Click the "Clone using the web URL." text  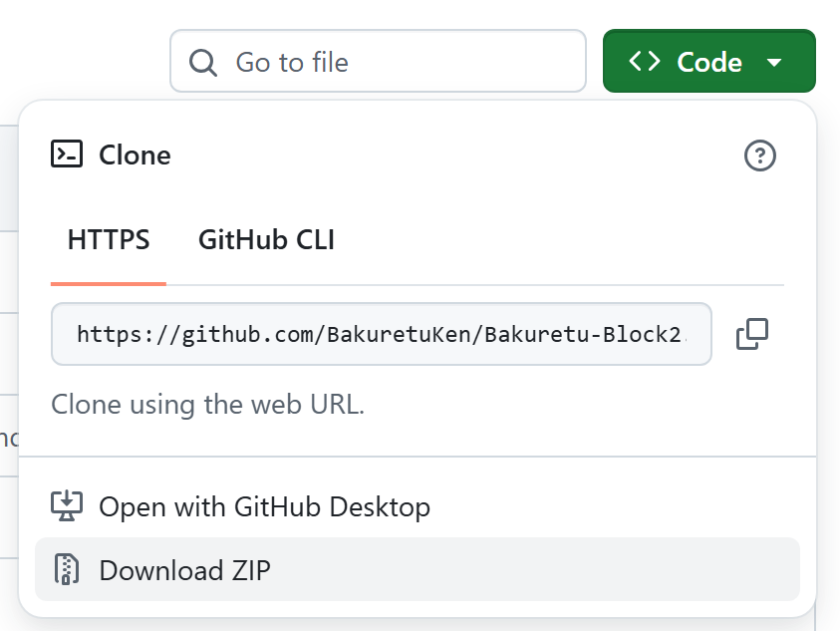207,405
